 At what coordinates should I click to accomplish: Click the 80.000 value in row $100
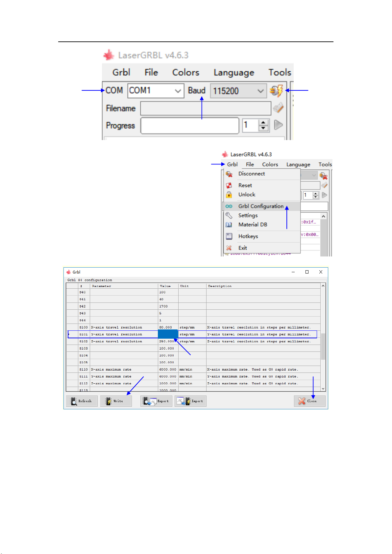(x=166, y=327)
